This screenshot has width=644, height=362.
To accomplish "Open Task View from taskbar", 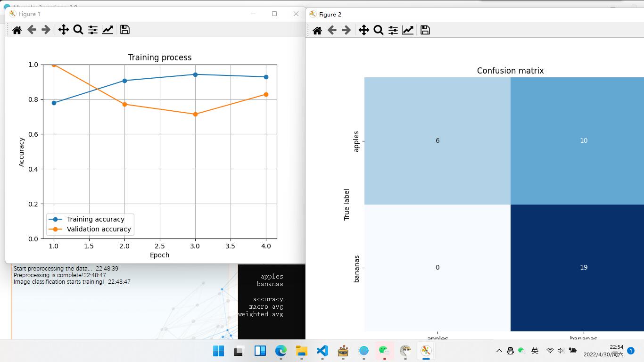I will tap(239, 351).
